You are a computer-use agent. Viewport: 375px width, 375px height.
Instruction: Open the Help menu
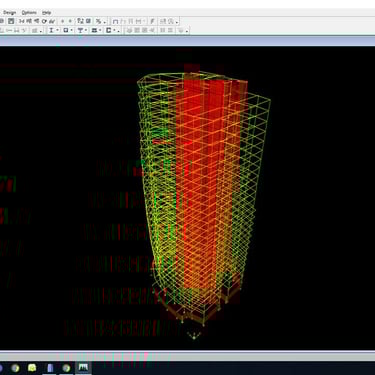pyautogui.click(x=47, y=12)
